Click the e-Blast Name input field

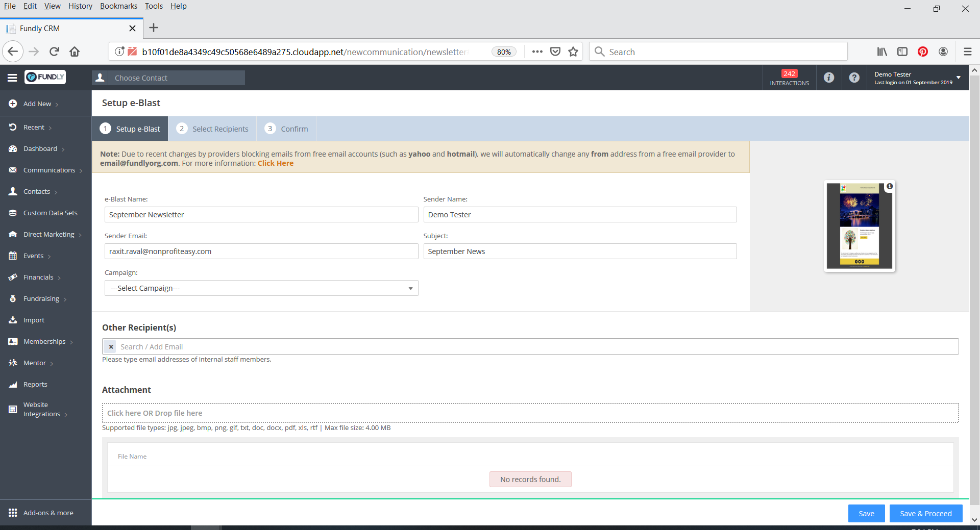tap(261, 215)
